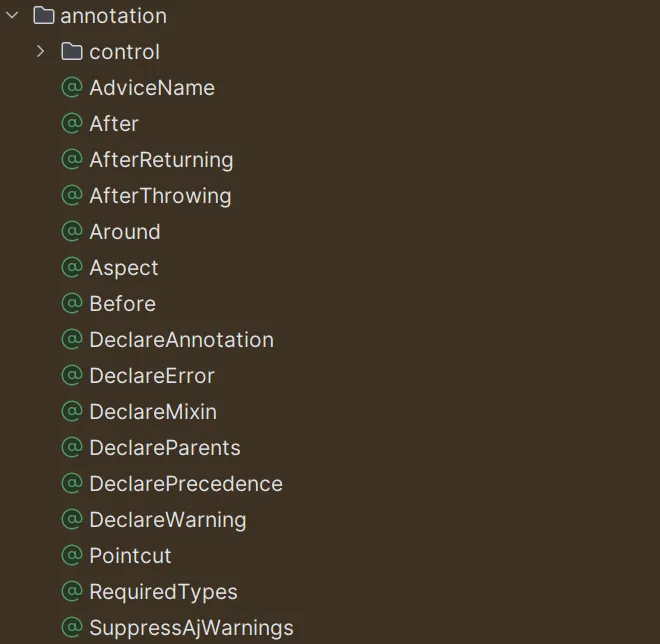The height and width of the screenshot is (644, 660).
Task: Click the annotation icon beside AdviceName
Action: (x=71, y=88)
